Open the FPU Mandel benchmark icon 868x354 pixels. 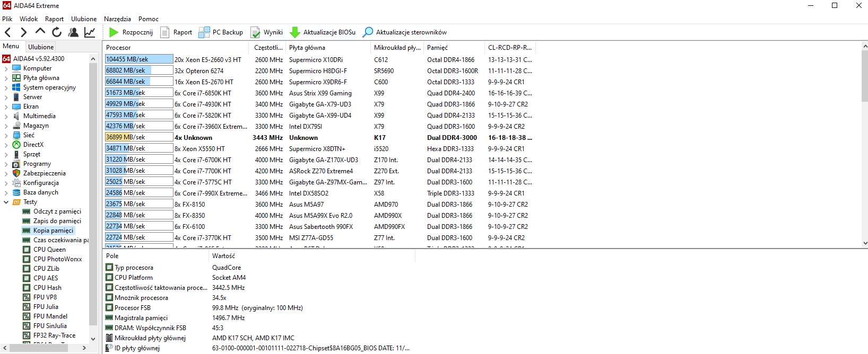27,316
